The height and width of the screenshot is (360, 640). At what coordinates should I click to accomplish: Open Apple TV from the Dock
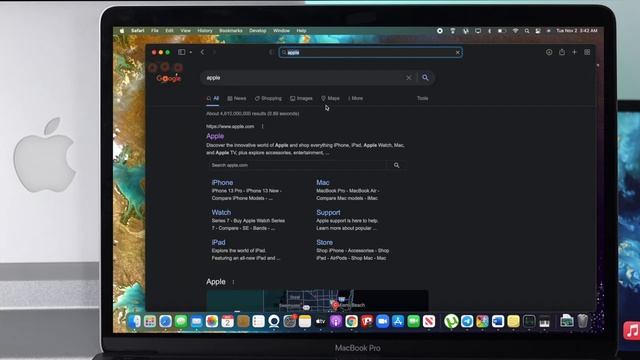[x=320, y=322]
